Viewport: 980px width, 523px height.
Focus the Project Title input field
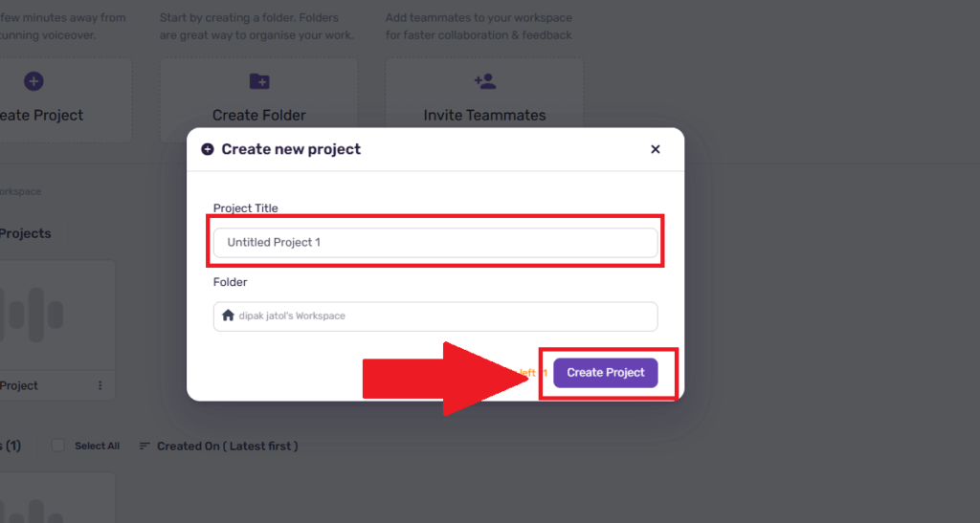(435, 242)
